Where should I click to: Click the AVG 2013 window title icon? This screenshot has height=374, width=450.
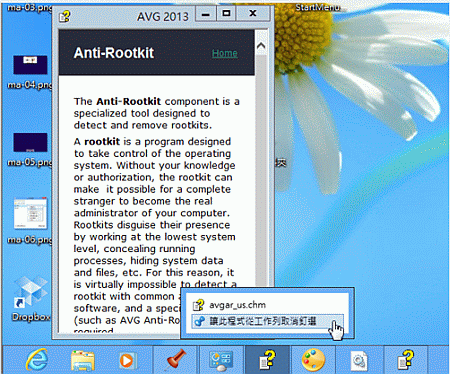point(65,16)
